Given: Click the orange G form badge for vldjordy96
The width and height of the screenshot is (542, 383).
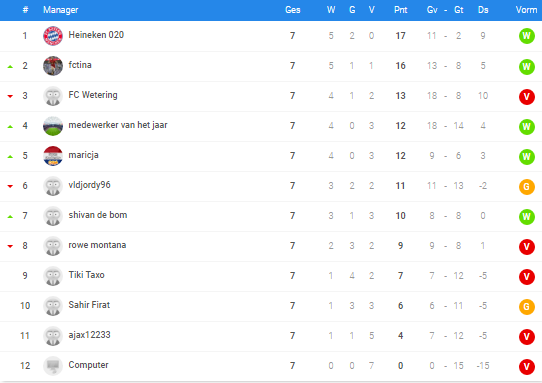Looking at the screenshot, I should click(x=526, y=187).
